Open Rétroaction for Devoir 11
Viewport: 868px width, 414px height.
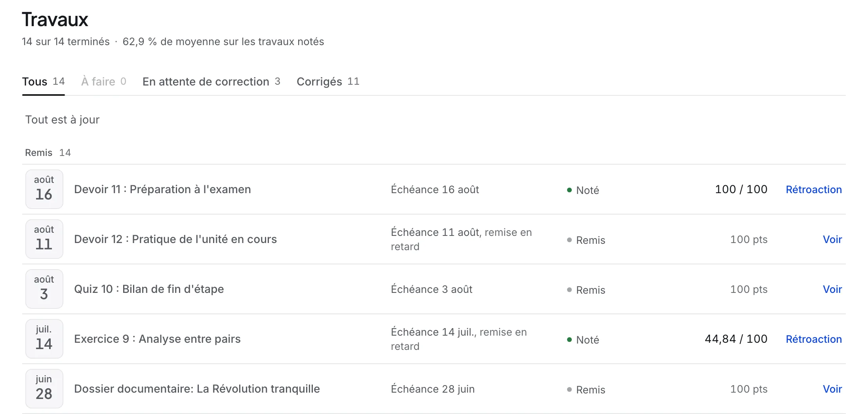(814, 190)
